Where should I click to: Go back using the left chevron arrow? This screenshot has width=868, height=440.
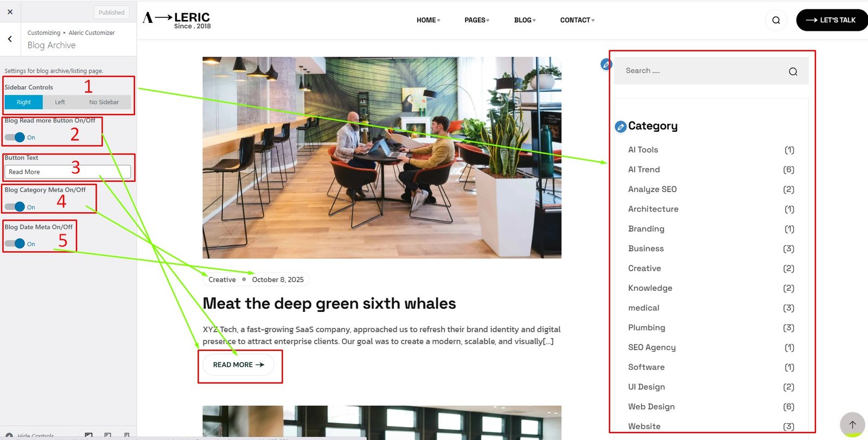pos(10,39)
